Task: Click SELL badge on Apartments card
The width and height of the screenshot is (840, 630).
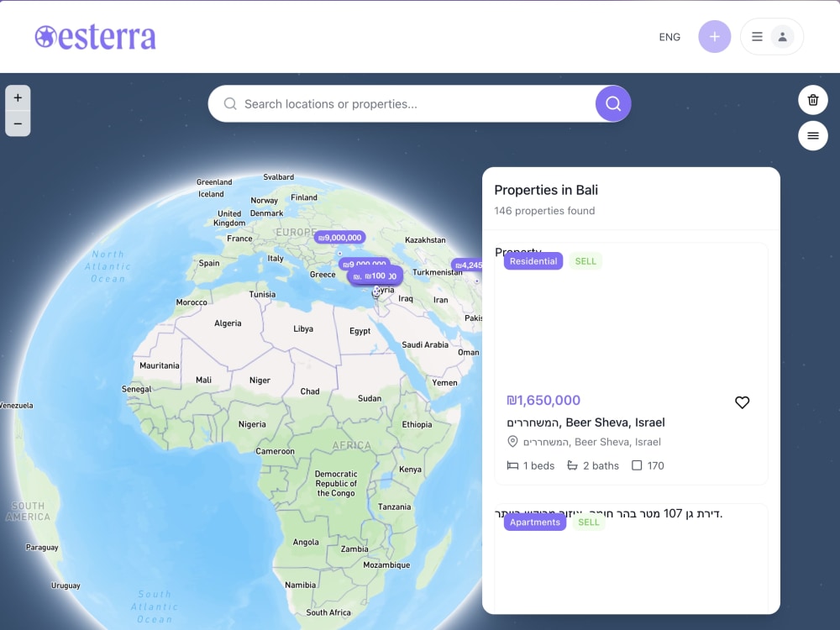Action: pos(588,522)
